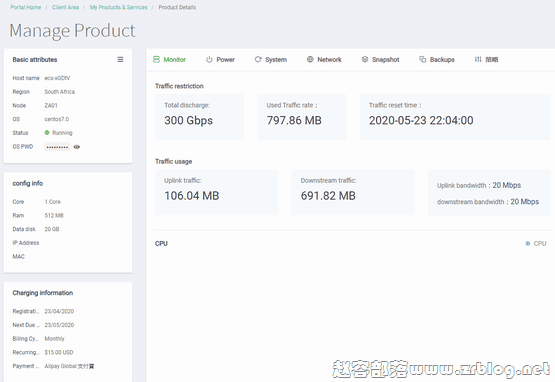Image resolution: width=555 pixels, height=382 pixels.
Task: Click the 512 MB Ram value
Action: click(54, 216)
